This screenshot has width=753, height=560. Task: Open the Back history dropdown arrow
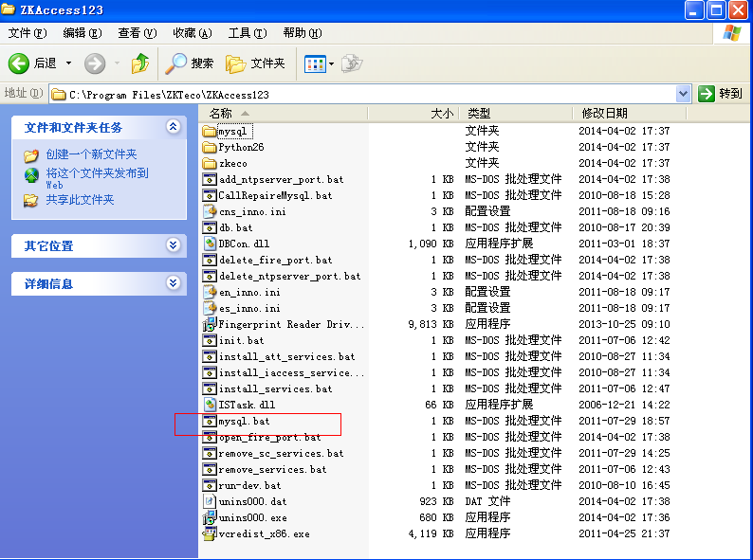[x=68, y=63]
